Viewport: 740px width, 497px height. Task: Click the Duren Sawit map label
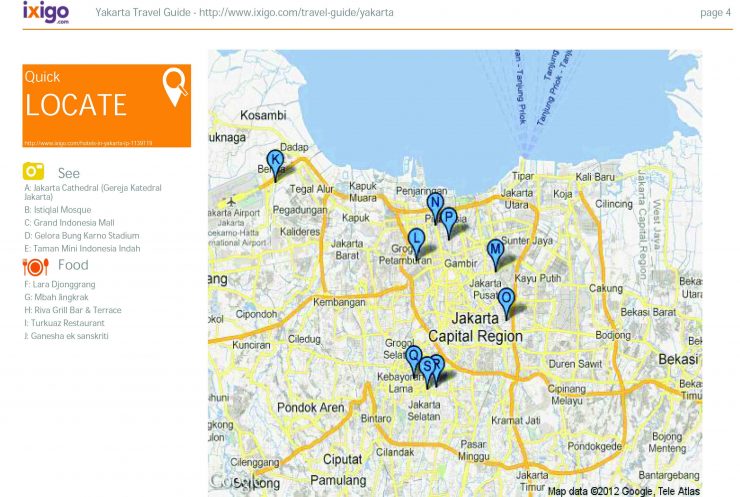click(x=575, y=364)
